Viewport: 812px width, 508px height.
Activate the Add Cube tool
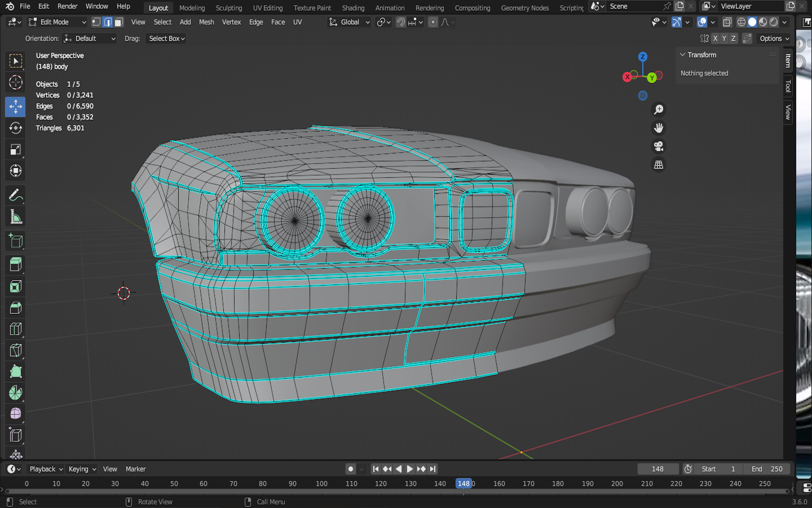15,242
